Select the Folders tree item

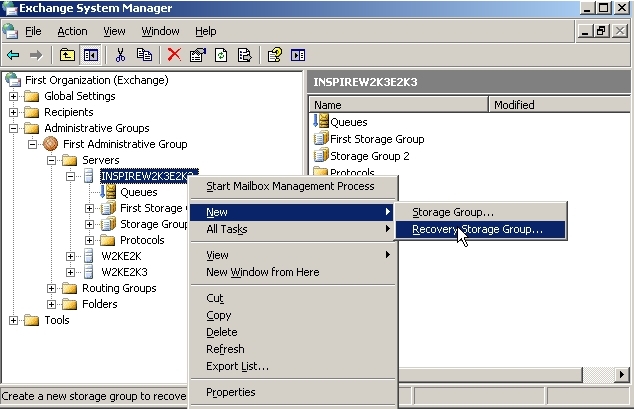click(x=99, y=304)
